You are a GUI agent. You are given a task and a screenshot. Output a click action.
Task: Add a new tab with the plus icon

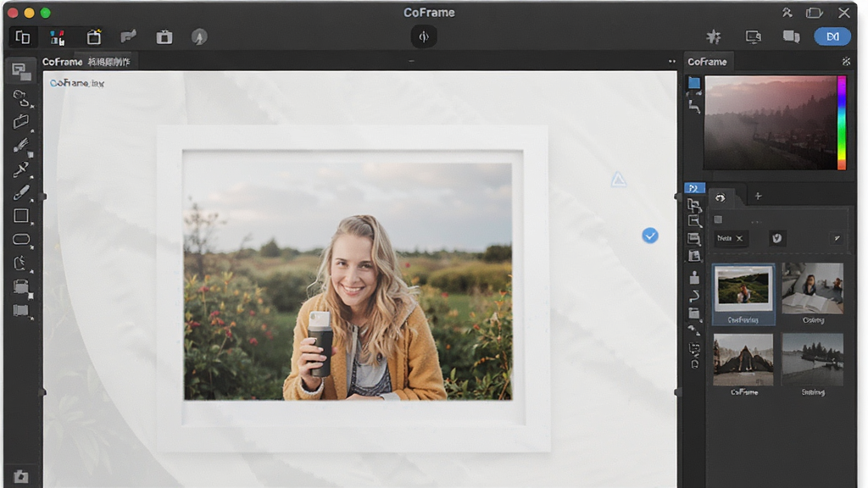759,196
